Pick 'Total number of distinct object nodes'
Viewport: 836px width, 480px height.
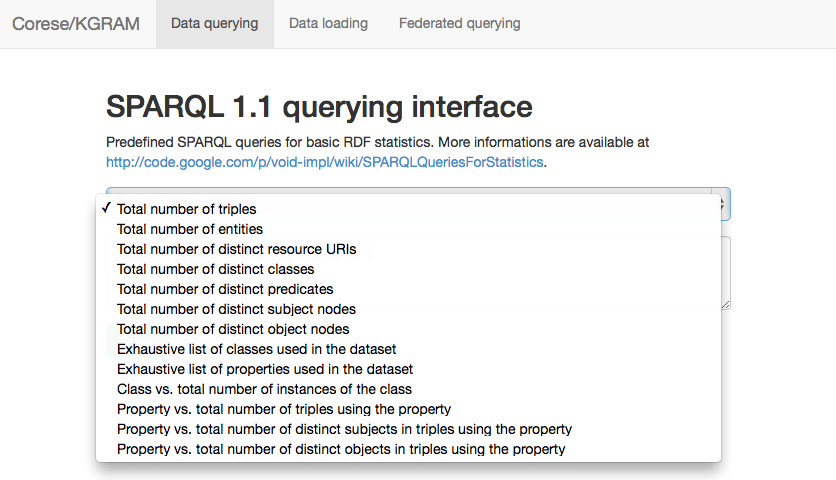click(x=408, y=329)
